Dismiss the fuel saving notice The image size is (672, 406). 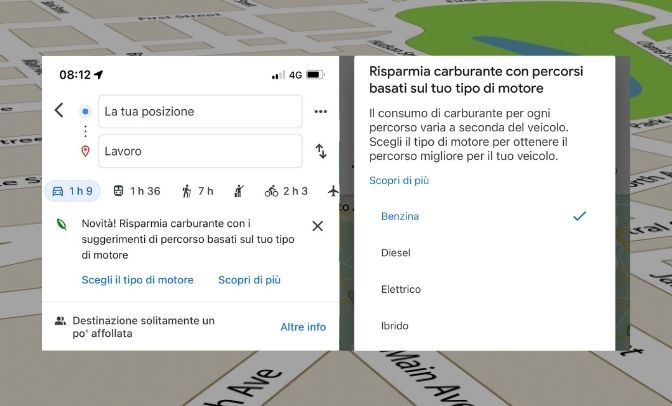[318, 226]
